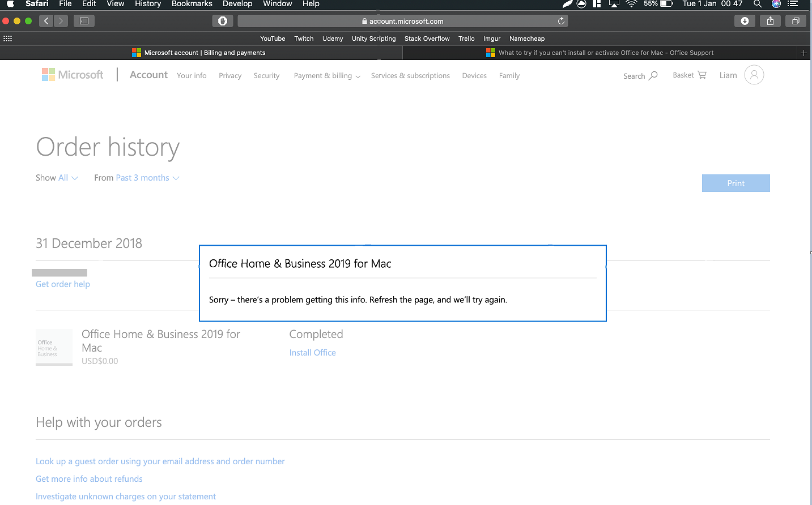Click the Print button
The image size is (812, 505).
(736, 183)
